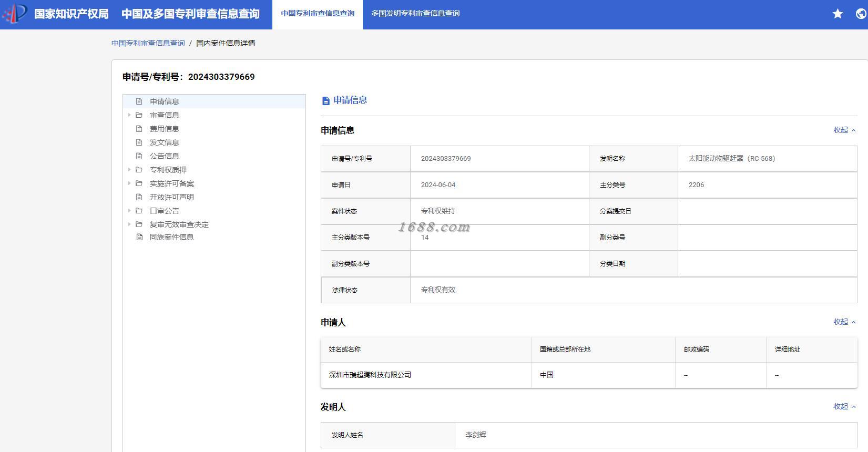
Task: Click the file icon next to 同族案件信息
Action: [139, 237]
